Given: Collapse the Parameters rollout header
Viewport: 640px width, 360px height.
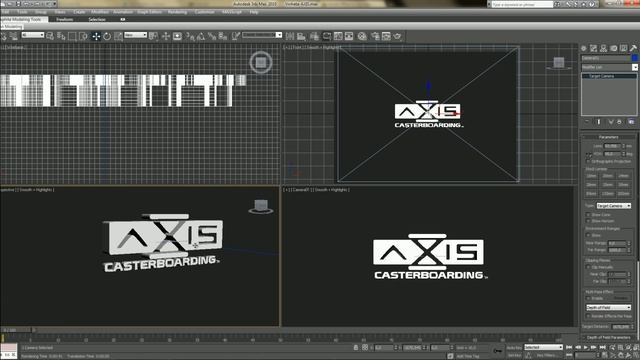Looking at the screenshot, I should click(x=609, y=137).
